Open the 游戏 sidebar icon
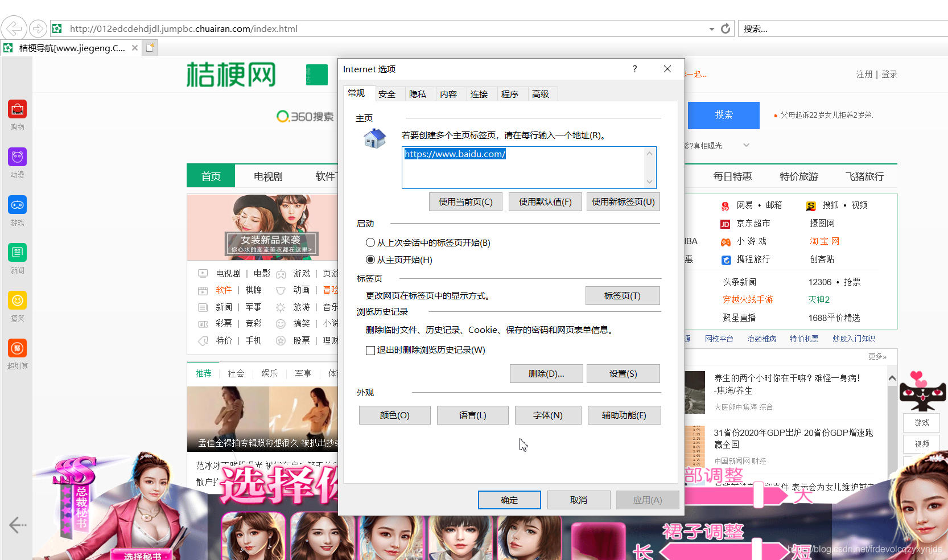The width and height of the screenshot is (948, 560). coord(17,204)
